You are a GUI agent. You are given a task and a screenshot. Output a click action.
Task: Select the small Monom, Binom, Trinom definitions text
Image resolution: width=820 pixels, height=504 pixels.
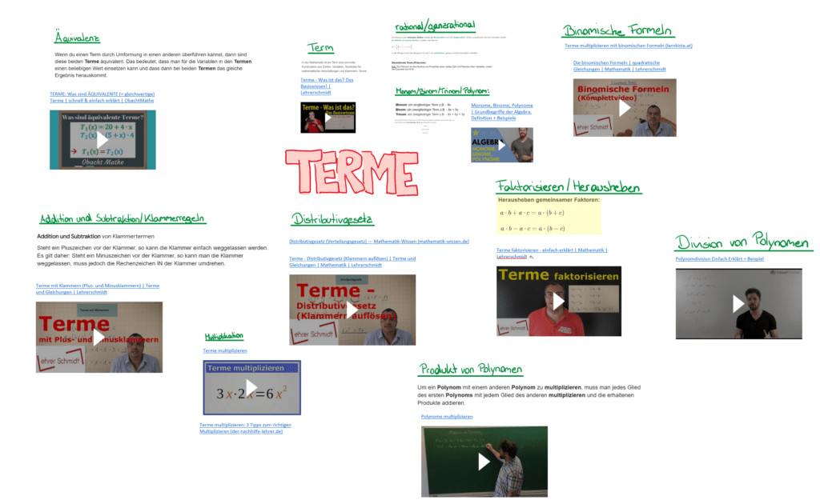(430, 109)
